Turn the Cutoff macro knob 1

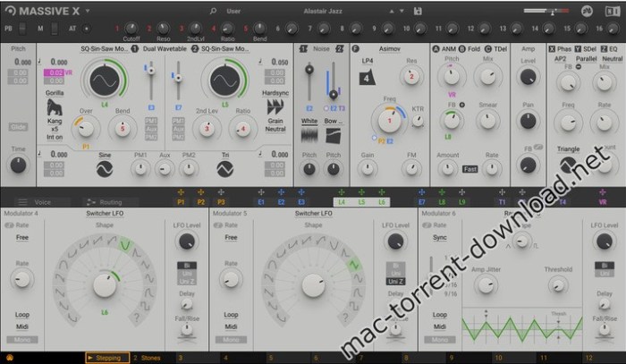click(131, 28)
